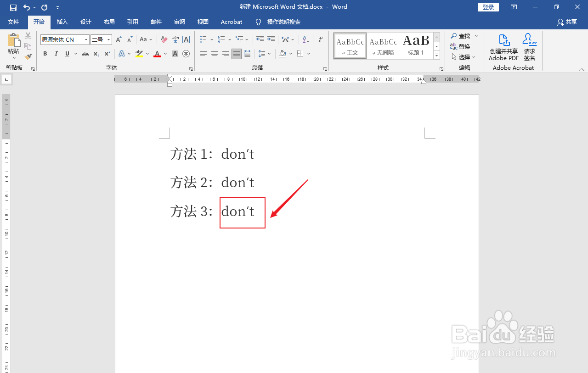Apply paragraph shading fill color
This screenshot has width=588, height=373.
[x=283, y=54]
